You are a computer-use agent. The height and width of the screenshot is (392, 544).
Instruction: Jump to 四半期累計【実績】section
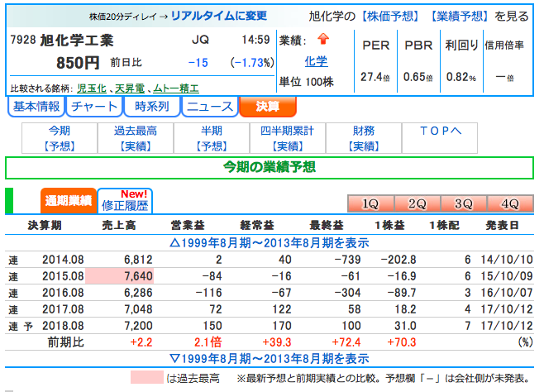click(287, 138)
